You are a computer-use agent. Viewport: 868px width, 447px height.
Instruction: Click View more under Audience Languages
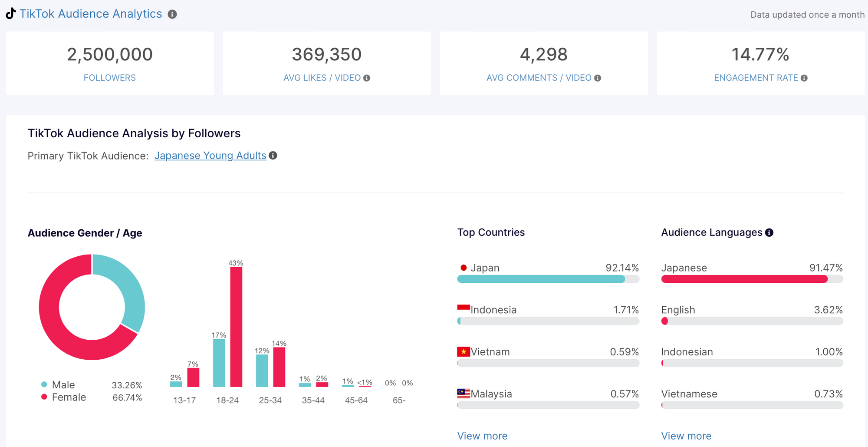[686, 436]
